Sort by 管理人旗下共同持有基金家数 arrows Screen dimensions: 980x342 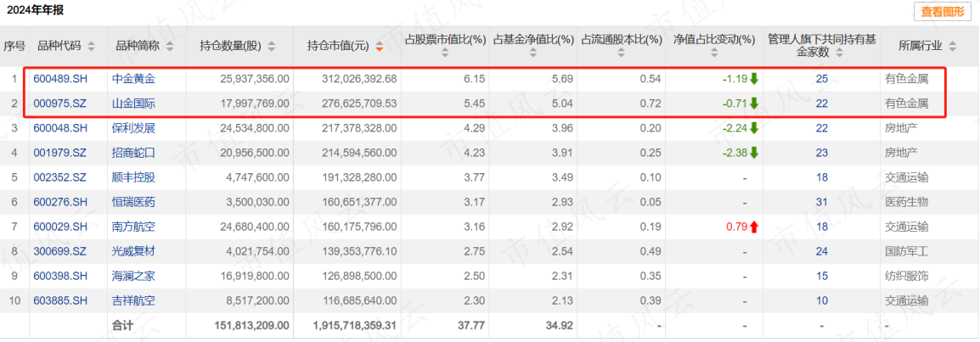tap(838, 53)
